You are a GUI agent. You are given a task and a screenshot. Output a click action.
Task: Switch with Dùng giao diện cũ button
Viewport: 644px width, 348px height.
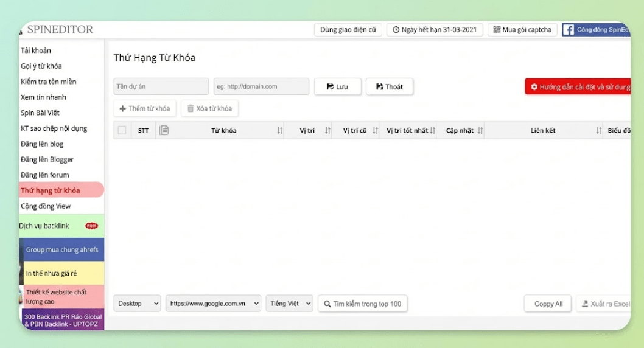(x=348, y=30)
